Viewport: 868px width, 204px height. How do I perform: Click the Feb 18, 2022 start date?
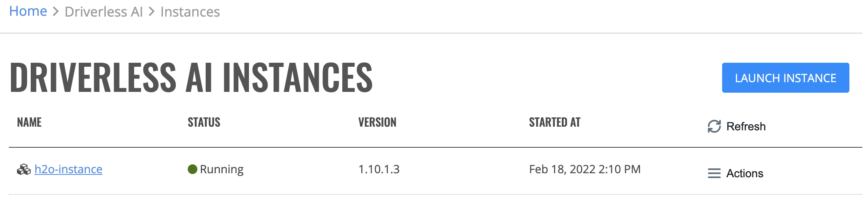585,169
